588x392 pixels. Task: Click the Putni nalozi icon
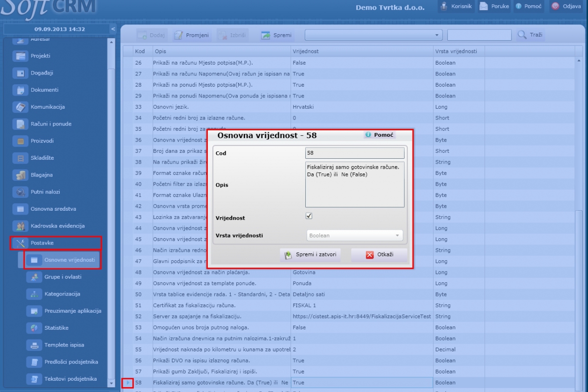point(21,192)
